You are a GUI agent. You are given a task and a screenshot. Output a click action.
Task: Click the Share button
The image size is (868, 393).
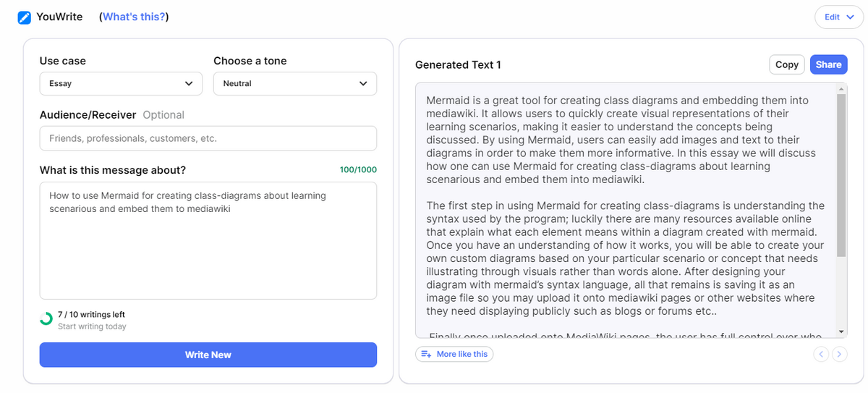(828, 64)
